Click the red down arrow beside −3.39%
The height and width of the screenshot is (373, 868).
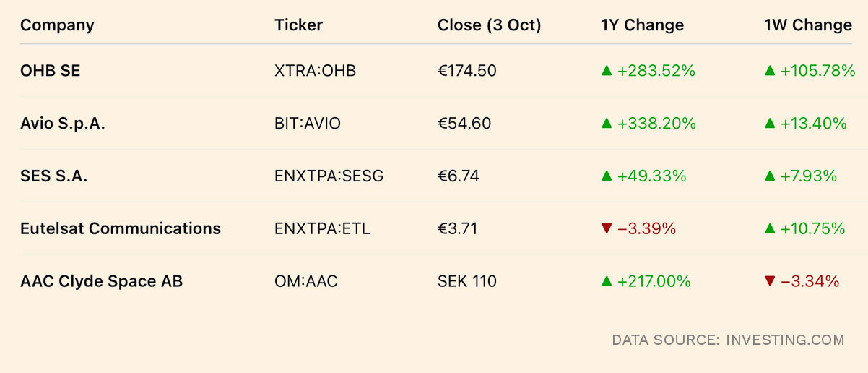click(607, 229)
